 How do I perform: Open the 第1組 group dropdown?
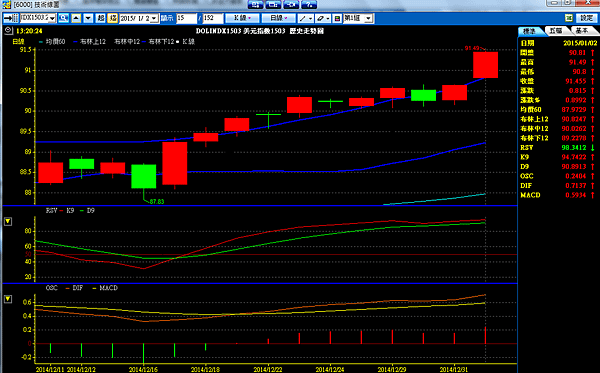[368, 18]
